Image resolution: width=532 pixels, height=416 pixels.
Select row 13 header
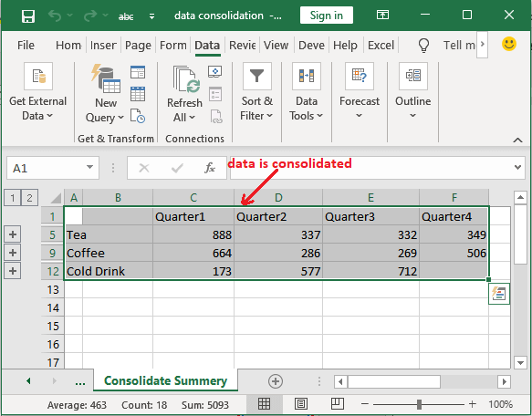pos(53,289)
